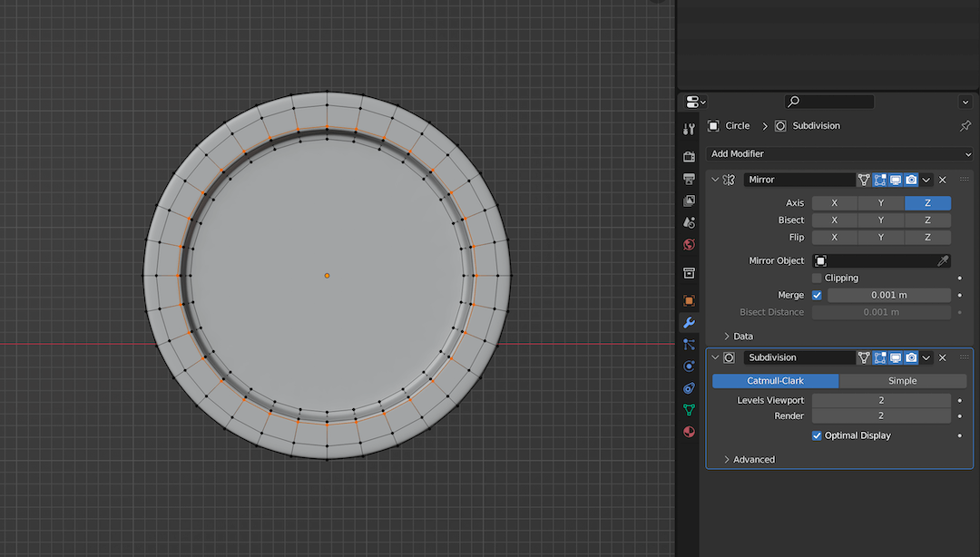Expand the Data section of Mirror modifier

741,336
